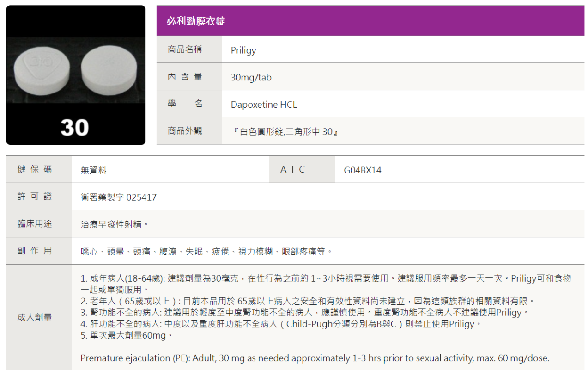This screenshot has height=370, width=588.
Task: Select the purple 必利勁膜衣錠 title header
Action: click(x=196, y=21)
